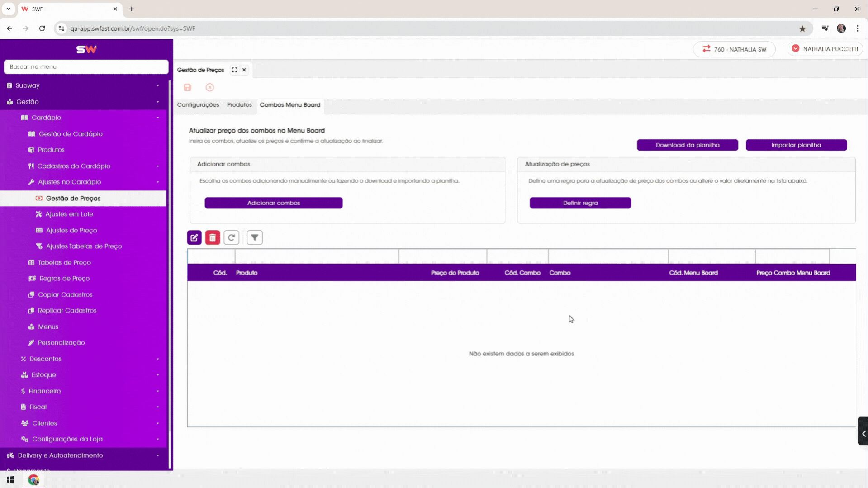Viewport: 868px width, 488px height.
Task: Expand the Fiscal menu chevron
Action: click(x=158, y=407)
